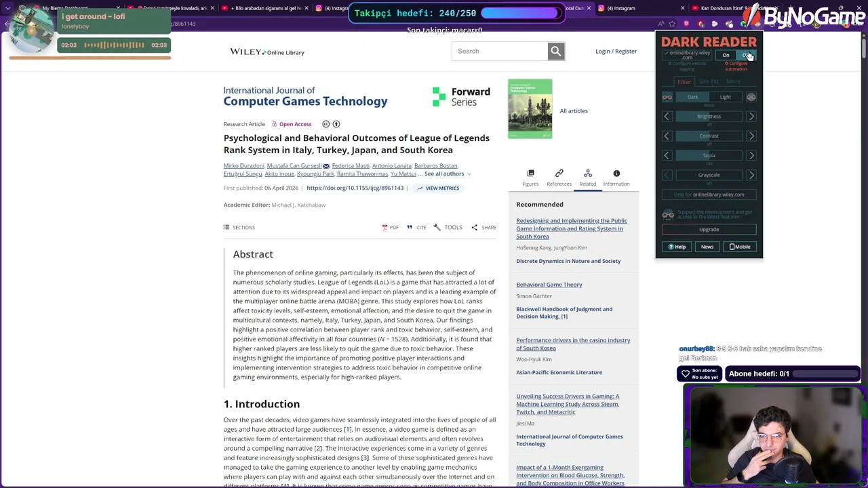868x488 pixels.
Task: Click the Creative Commons license icon
Action: [x=326, y=124]
